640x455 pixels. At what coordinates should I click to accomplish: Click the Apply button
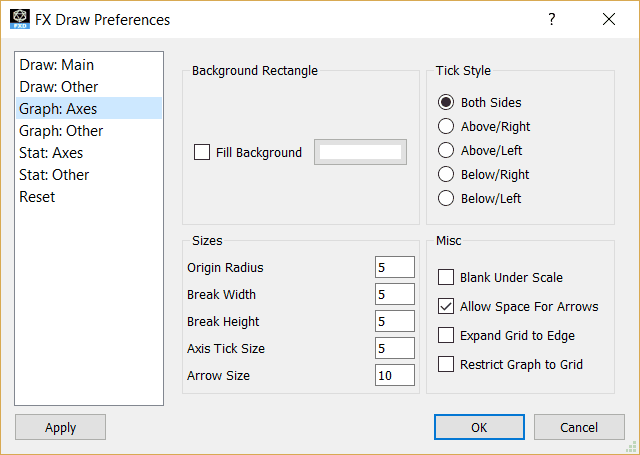click(60, 427)
